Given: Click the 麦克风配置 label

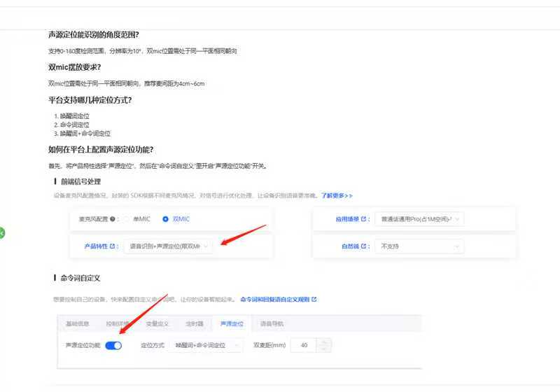Looking at the screenshot, I should pyautogui.click(x=93, y=219).
